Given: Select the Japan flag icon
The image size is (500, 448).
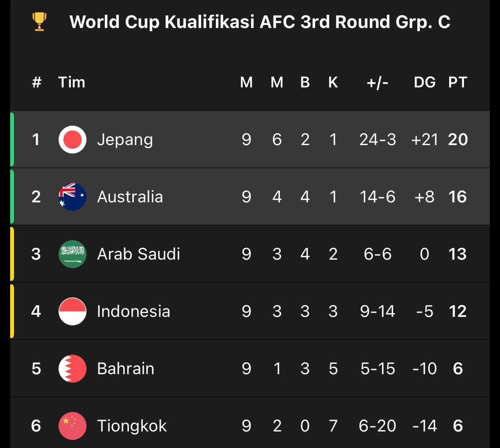Looking at the screenshot, I should click(x=73, y=140).
